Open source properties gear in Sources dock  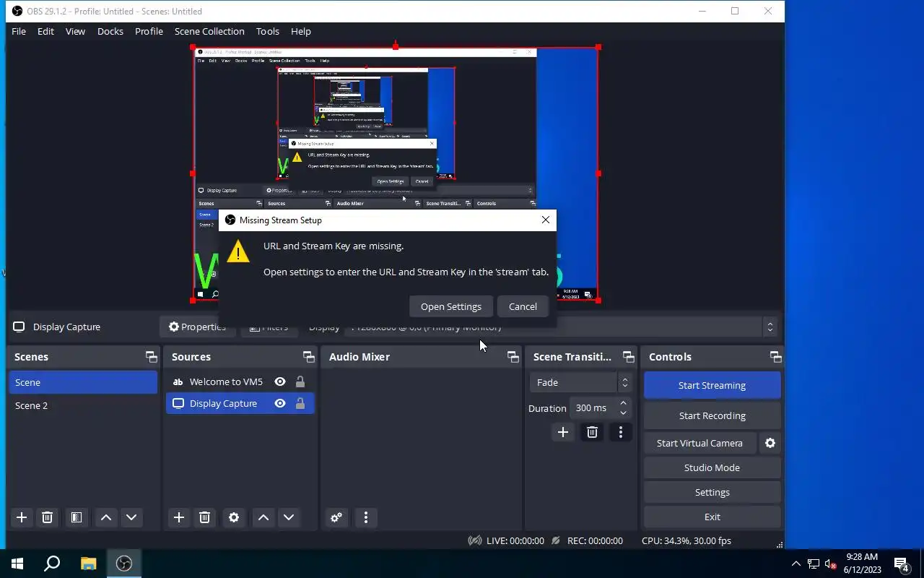[x=234, y=517]
